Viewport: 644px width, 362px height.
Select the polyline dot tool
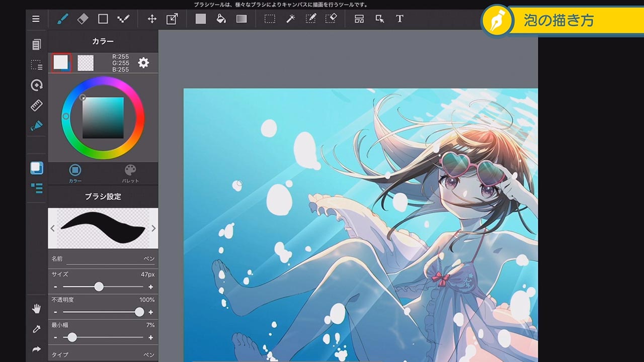[x=123, y=19]
